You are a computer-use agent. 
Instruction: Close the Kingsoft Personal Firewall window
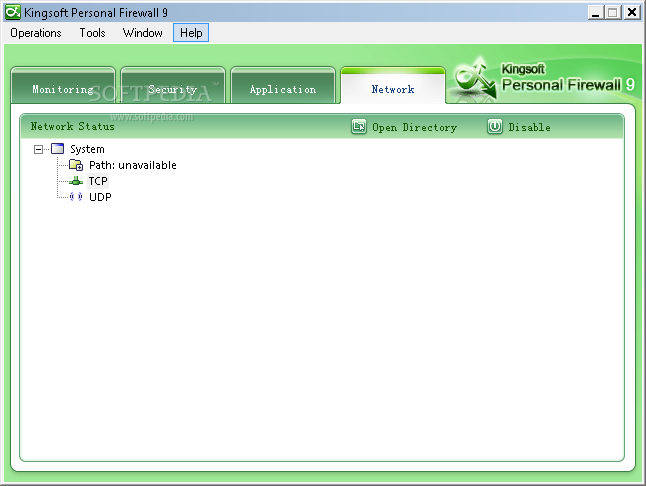(632, 13)
